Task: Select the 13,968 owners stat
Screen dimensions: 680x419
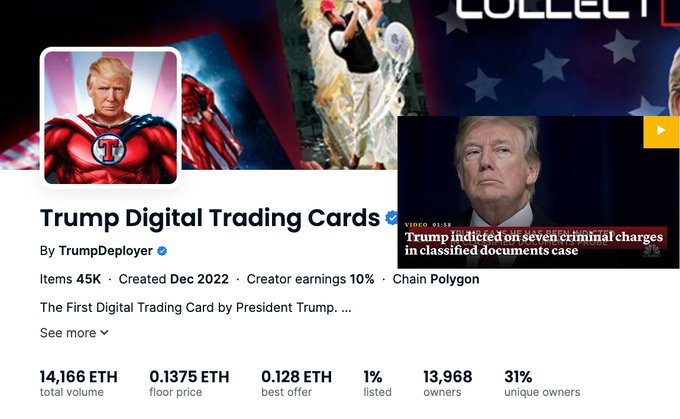Action: (448, 383)
